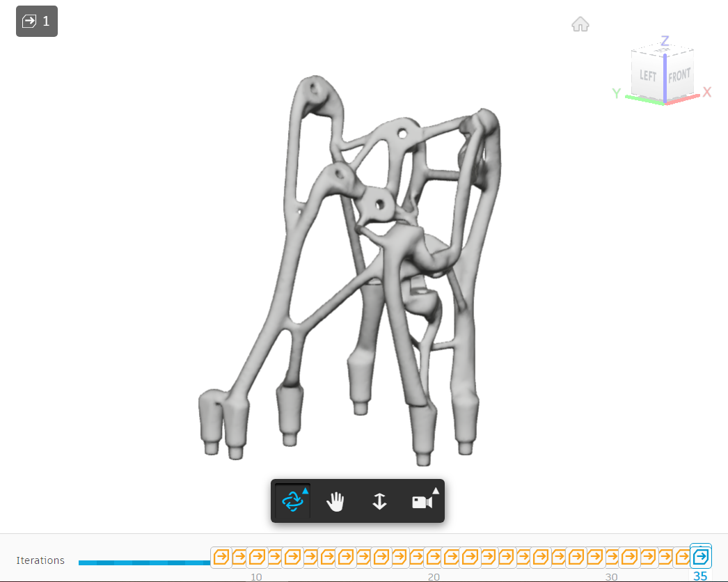Click the iteration marker near the 30 label
The height and width of the screenshot is (582, 728).
coord(610,557)
